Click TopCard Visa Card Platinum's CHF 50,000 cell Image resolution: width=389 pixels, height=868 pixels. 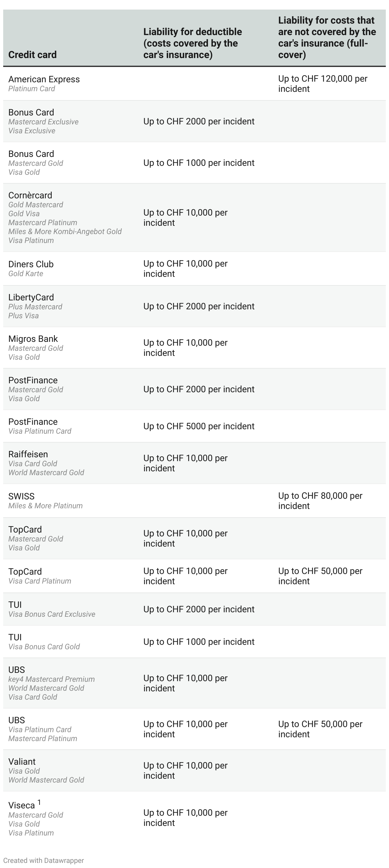coord(320,576)
